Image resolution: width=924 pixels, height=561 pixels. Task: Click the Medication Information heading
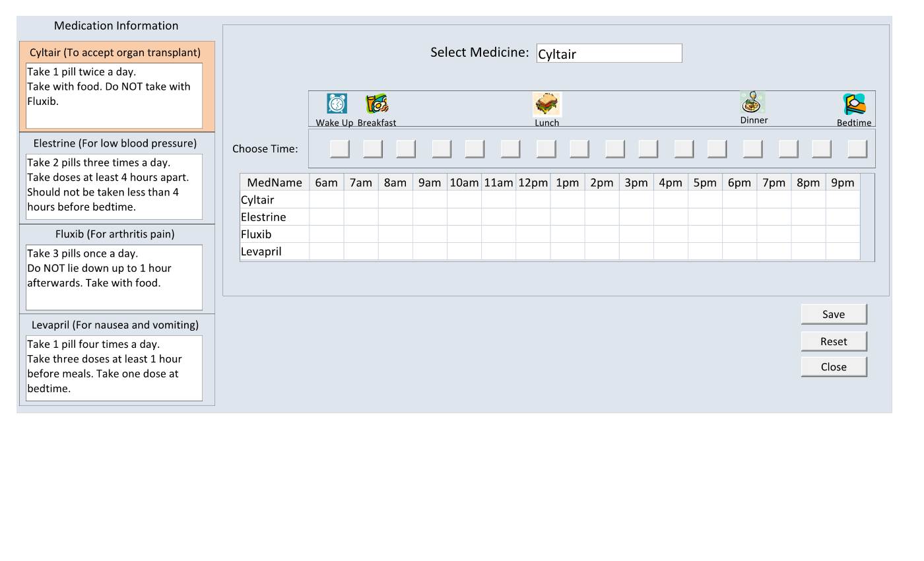click(x=116, y=26)
